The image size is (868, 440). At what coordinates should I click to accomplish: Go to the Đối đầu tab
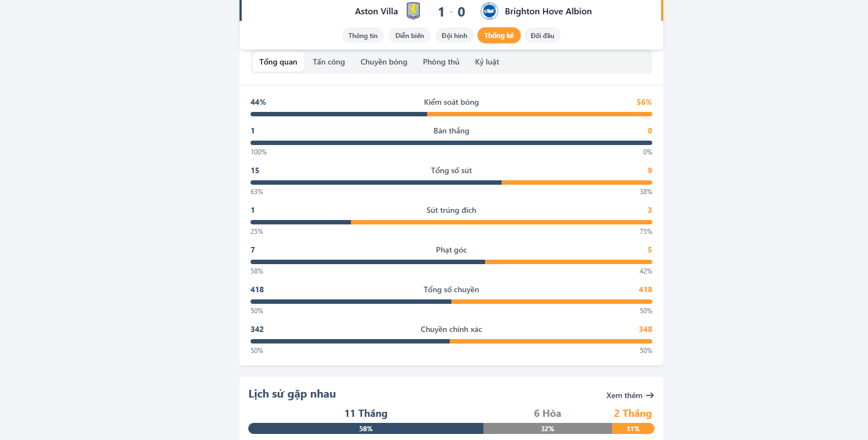point(542,36)
